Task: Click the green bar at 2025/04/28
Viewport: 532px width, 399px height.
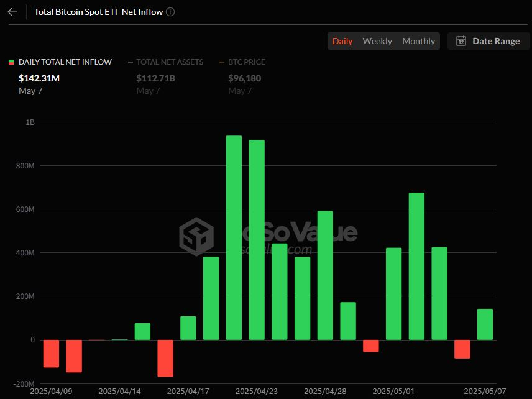Action: click(325, 275)
